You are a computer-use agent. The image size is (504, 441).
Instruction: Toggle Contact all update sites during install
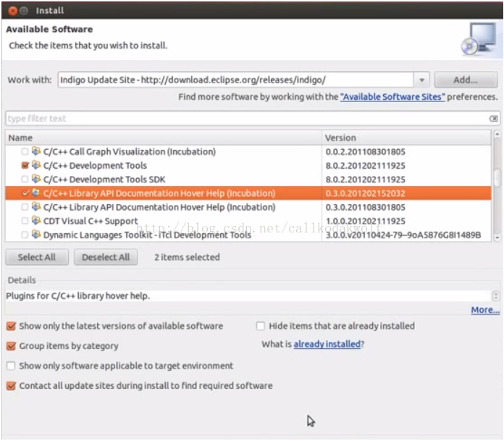coord(11,386)
